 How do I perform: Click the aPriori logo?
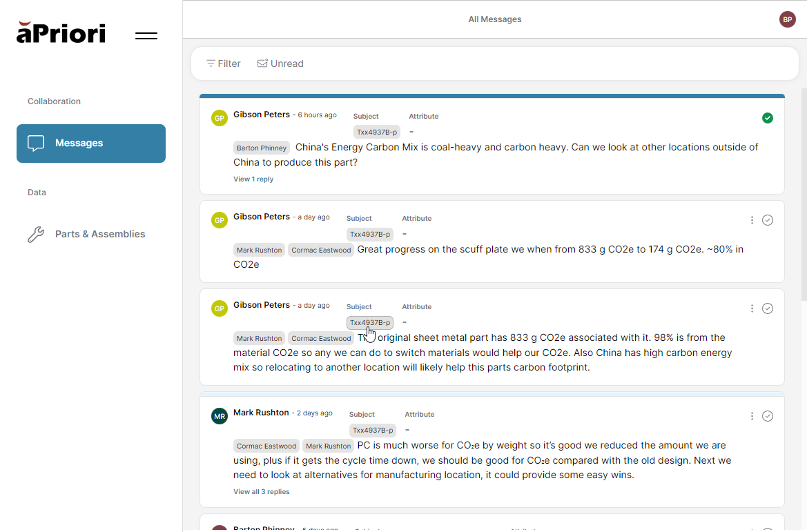tap(61, 32)
